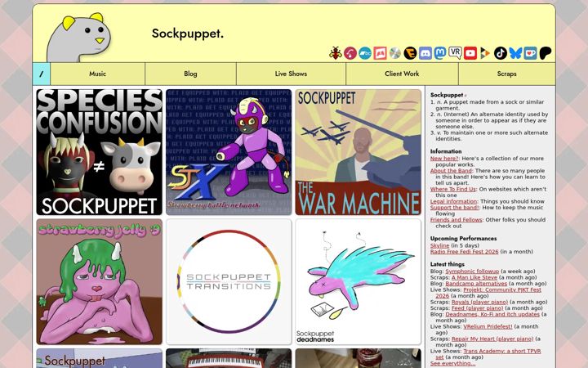Open the TikTok icon link

(501, 53)
